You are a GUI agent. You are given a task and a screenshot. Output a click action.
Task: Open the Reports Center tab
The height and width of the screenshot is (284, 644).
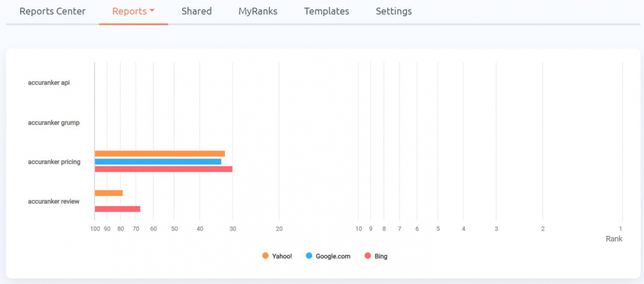click(53, 11)
